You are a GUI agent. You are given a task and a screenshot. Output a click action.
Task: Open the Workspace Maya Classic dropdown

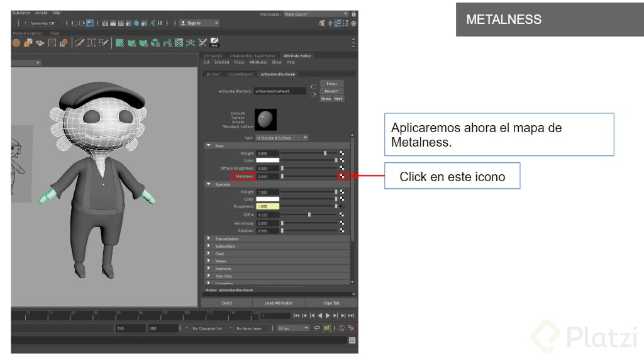[x=316, y=14]
